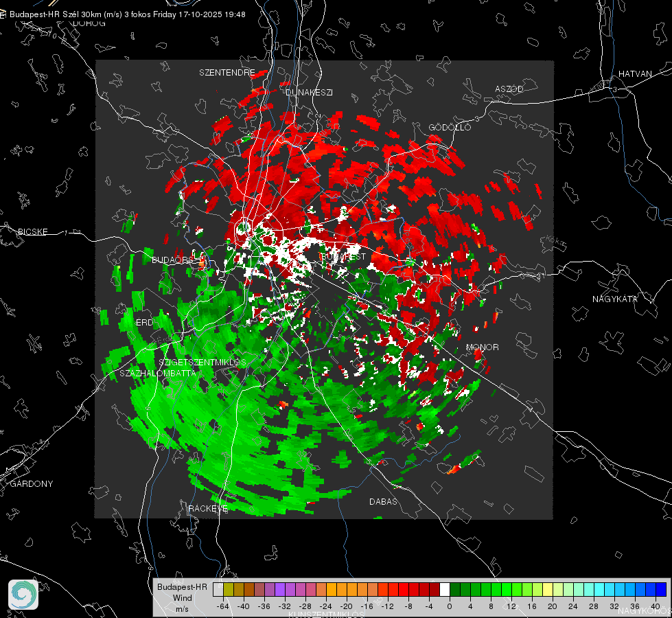Click the m/s unit label in the legend
672x618 pixels.
pos(182,608)
